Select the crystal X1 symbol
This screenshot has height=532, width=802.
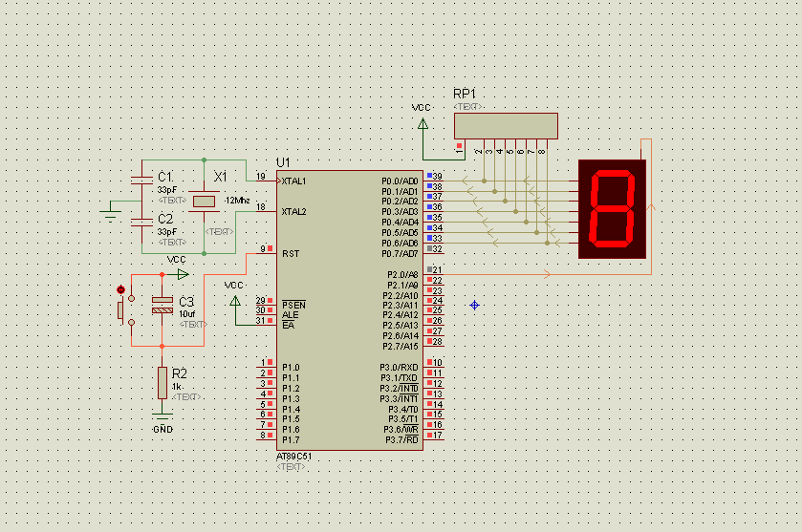[204, 202]
